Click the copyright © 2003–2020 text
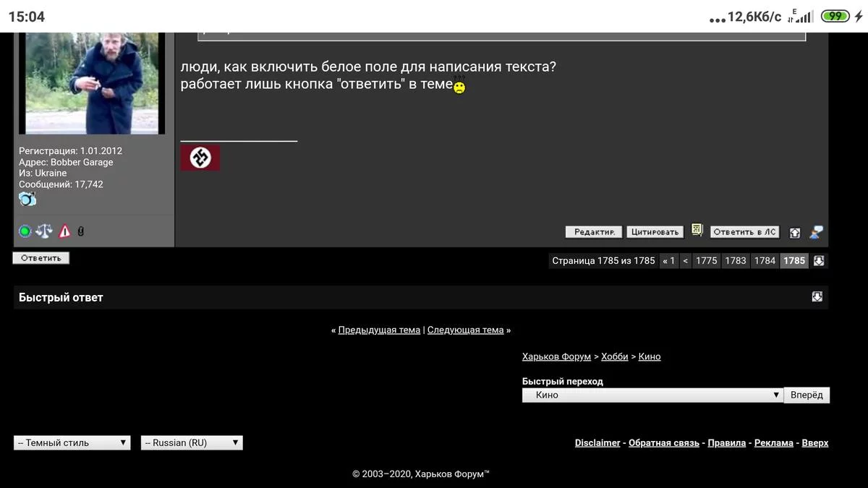Screen dimensions: 868x488 click(x=421, y=474)
